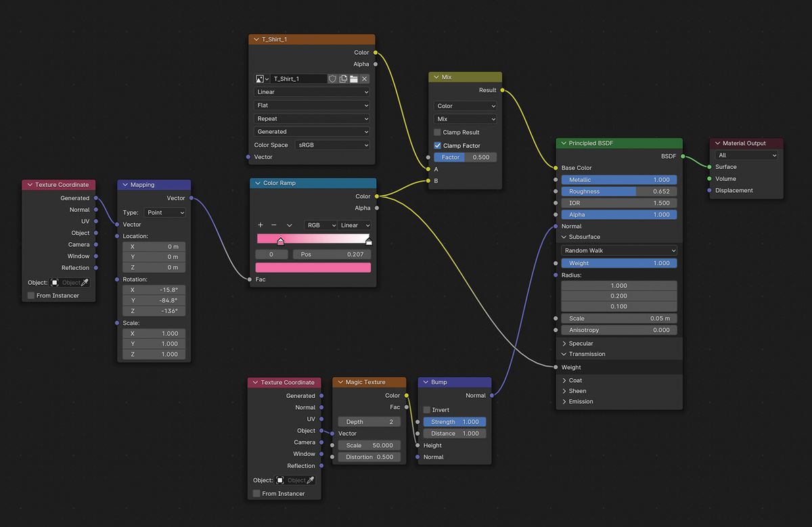Screen dimensions: 812x527
Task: Unlink the T_Shirt_1 image with X icon
Action: click(x=365, y=79)
